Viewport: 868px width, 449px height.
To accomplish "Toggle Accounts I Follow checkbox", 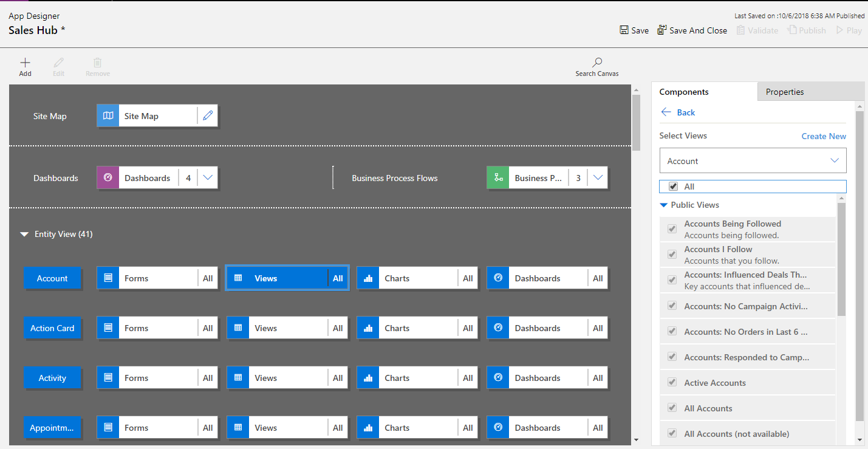I will pos(672,254).
